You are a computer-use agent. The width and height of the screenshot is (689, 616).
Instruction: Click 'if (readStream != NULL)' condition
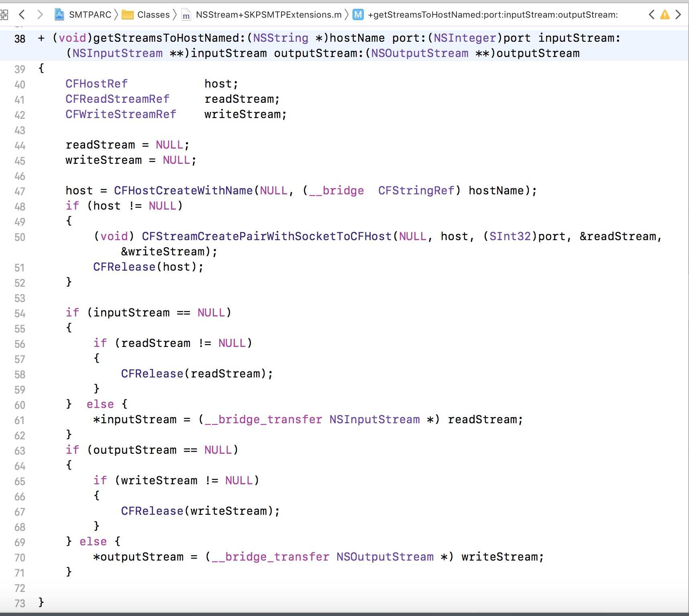pos(173,343)
